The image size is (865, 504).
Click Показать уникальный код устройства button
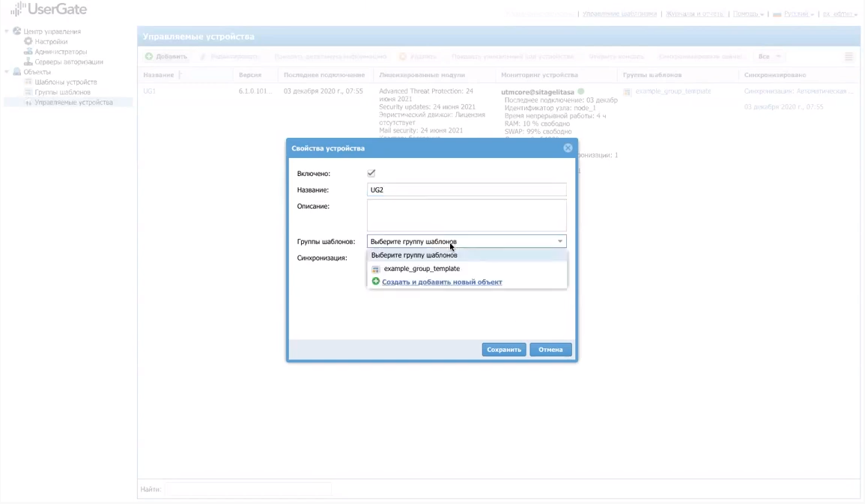pyautogui.click(x=512, y=56)
